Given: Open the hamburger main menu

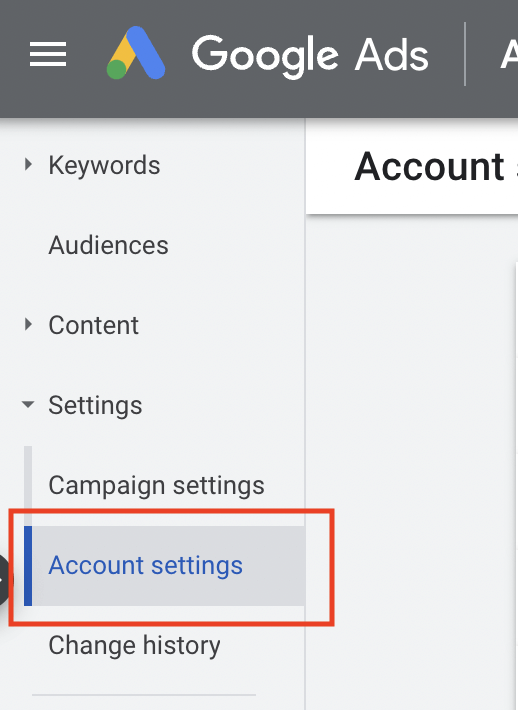Looking at the screenshot, I should 48,54.
